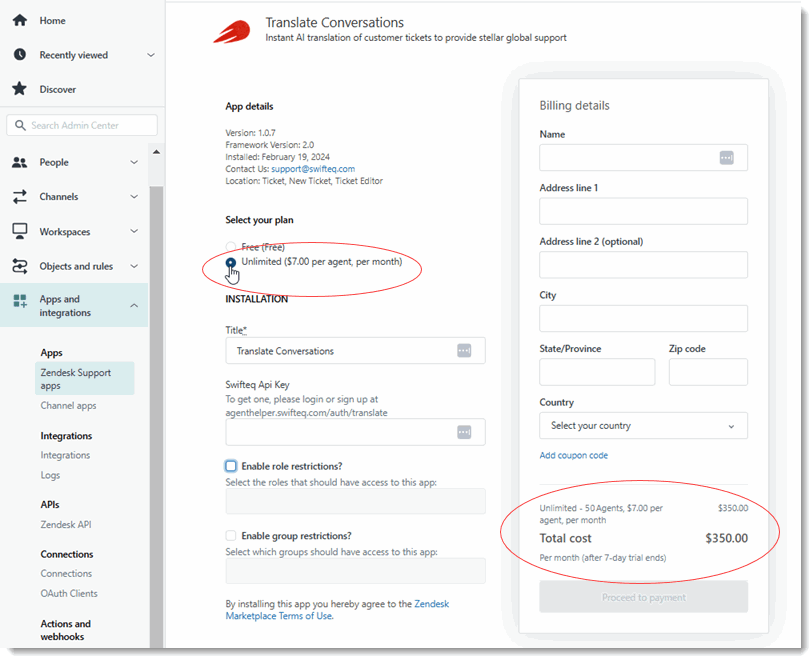Expand the Workspaces section chevron
Screen dimensions: 809x656
pos(134,231)
